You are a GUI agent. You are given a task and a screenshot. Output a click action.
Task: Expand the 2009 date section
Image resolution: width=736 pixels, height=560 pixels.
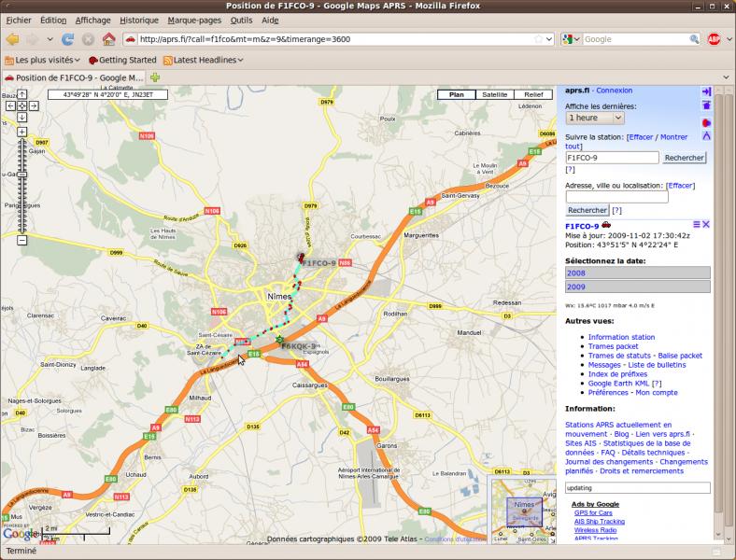point(637,287)
